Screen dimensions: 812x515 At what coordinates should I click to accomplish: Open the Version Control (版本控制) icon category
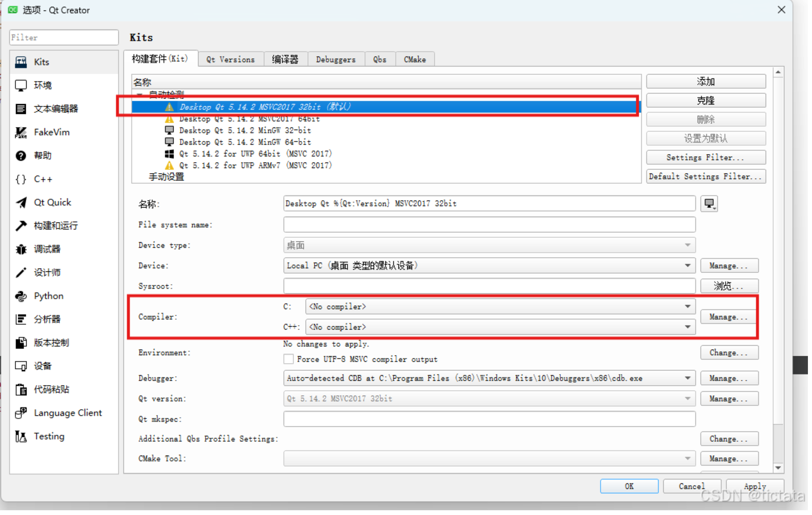[21, 343]
